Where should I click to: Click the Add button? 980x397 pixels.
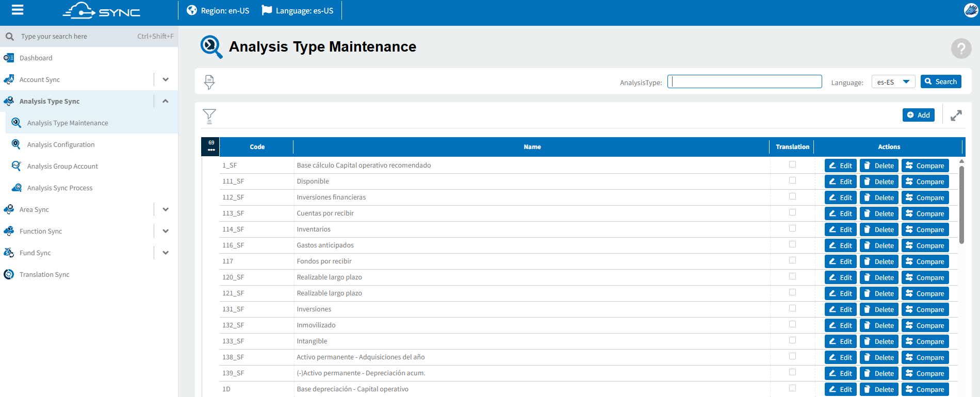click(x=919, y=115)
